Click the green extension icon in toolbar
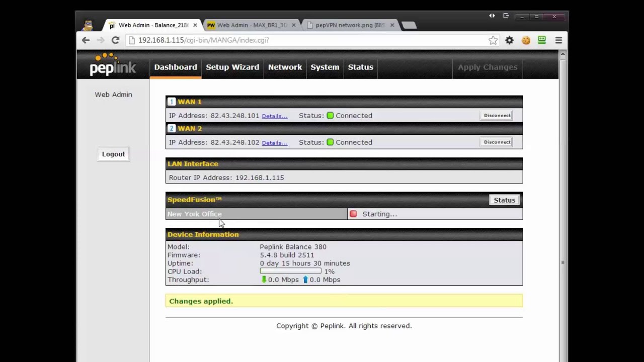This screenshot has width=644, height=362. (x=542, y=40)
